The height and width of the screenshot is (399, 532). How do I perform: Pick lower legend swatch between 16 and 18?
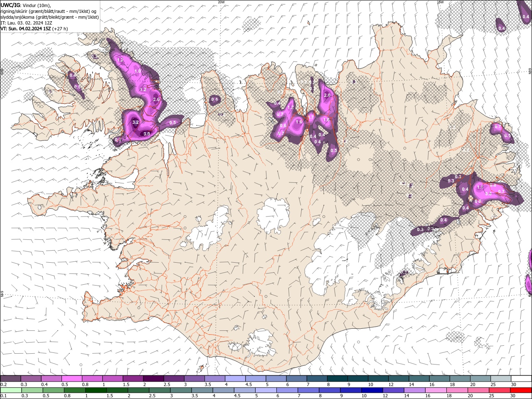(x=436, y=390)
